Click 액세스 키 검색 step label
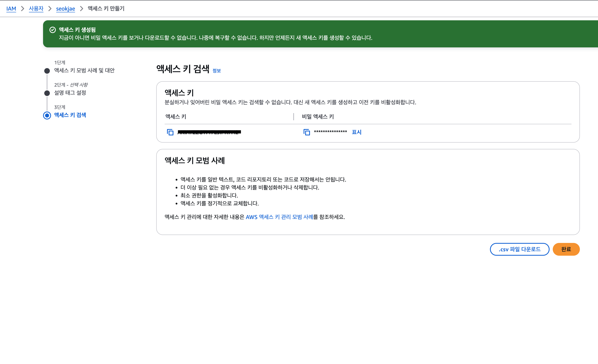Image resolution: width=598 pixels, height=364 pixels. 70,115
